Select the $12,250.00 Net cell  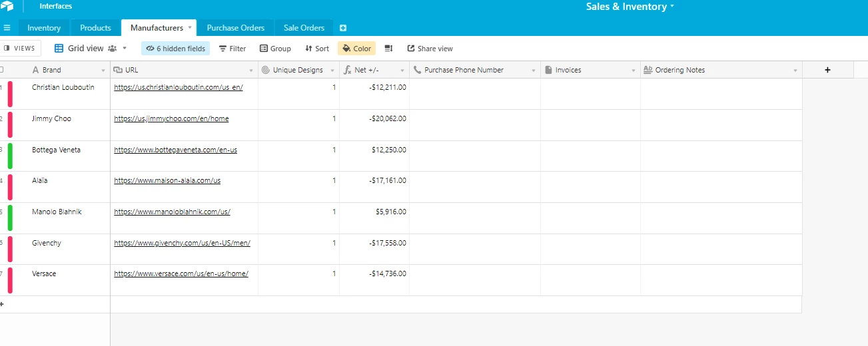pyautogui.click(x=374, y=156)
